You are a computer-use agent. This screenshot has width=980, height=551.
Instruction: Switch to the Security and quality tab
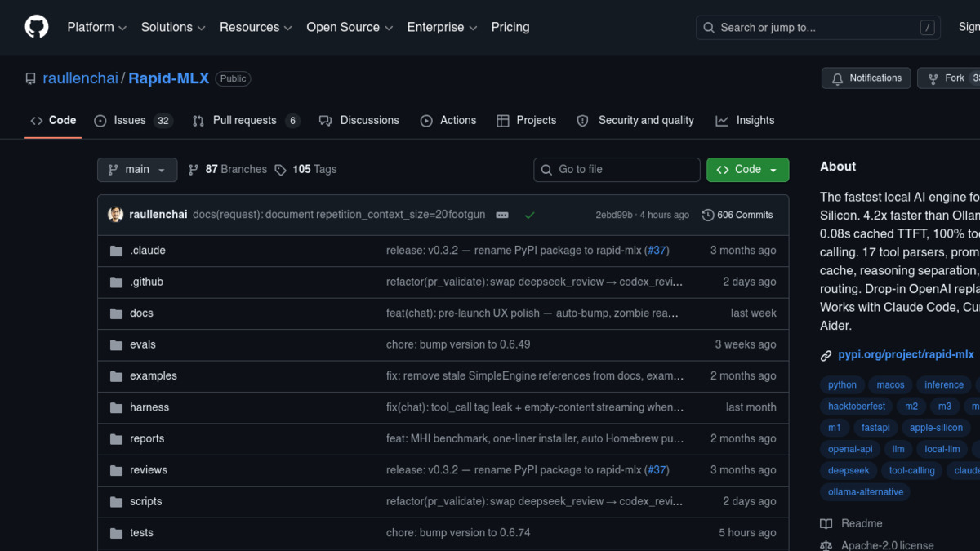click(635, 120)
